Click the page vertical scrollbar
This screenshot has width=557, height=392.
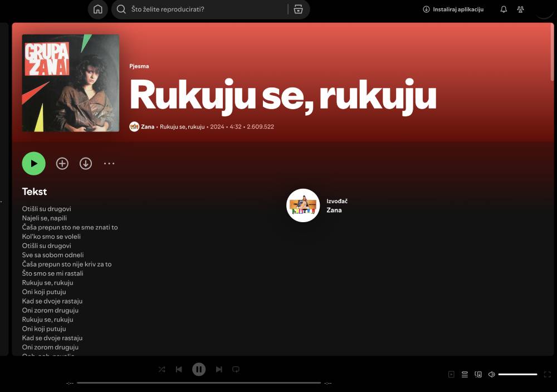click(x=552, y=53)
